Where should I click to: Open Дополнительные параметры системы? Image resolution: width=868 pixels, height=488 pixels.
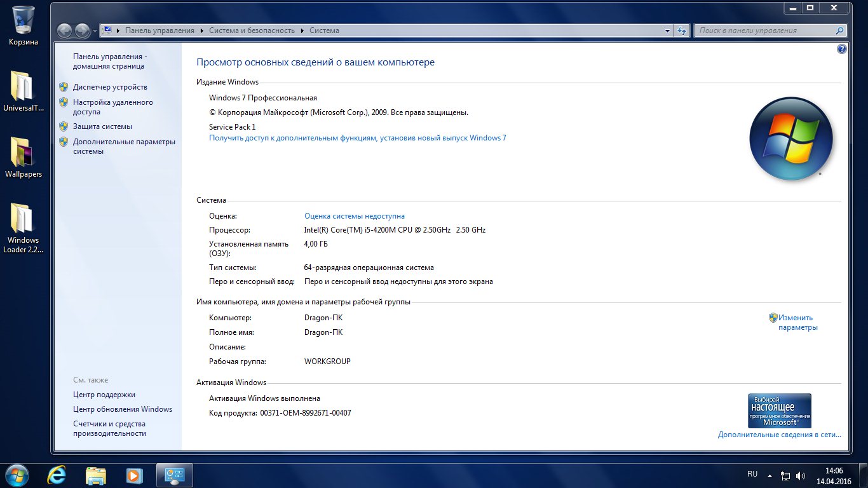click(x=124, y=146)
